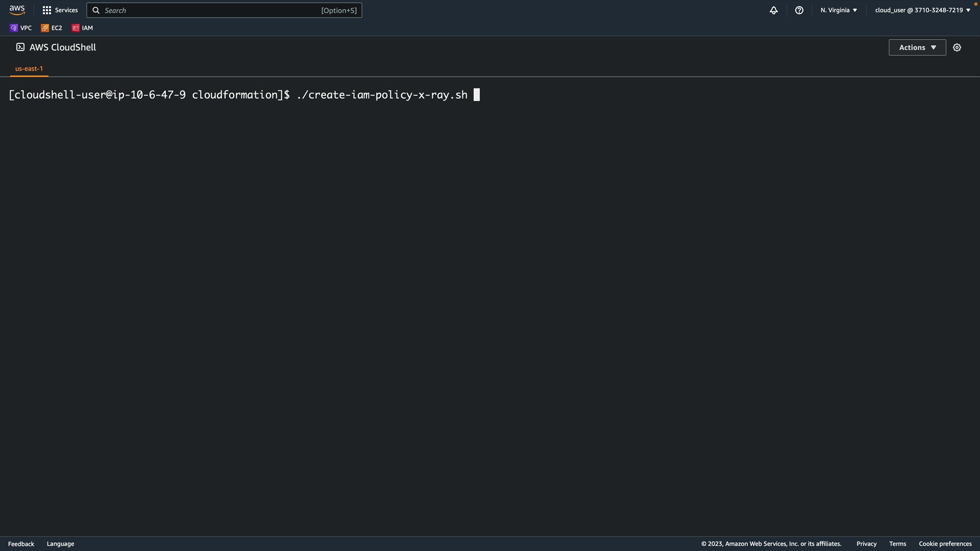Open the help question mark icon
Viewport: 980px width, 551px height.
click(x=799, y=10)
